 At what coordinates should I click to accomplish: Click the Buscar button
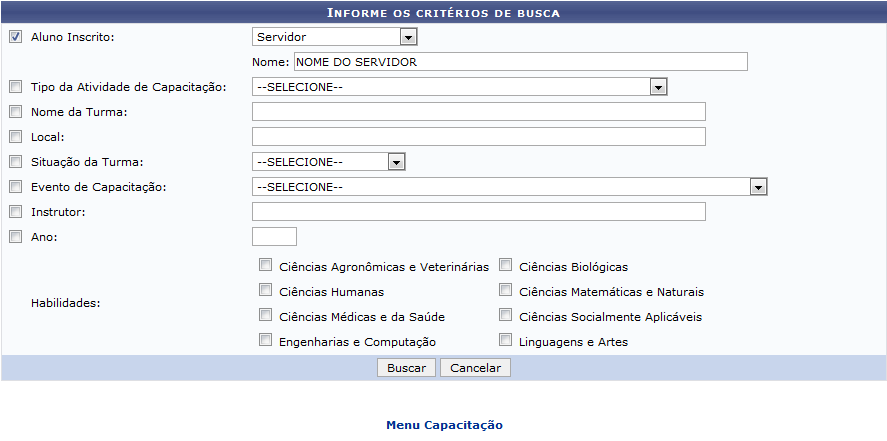tap(406, 368)
